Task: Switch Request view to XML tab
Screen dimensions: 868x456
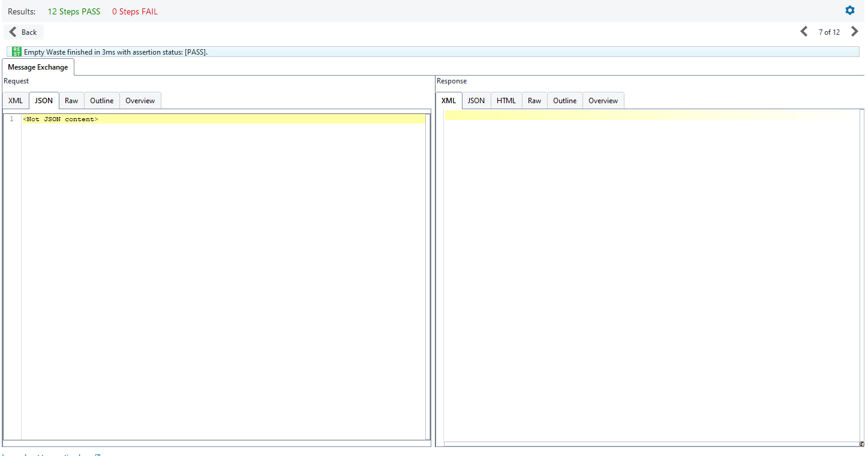Action: click(x=16, y=101)
